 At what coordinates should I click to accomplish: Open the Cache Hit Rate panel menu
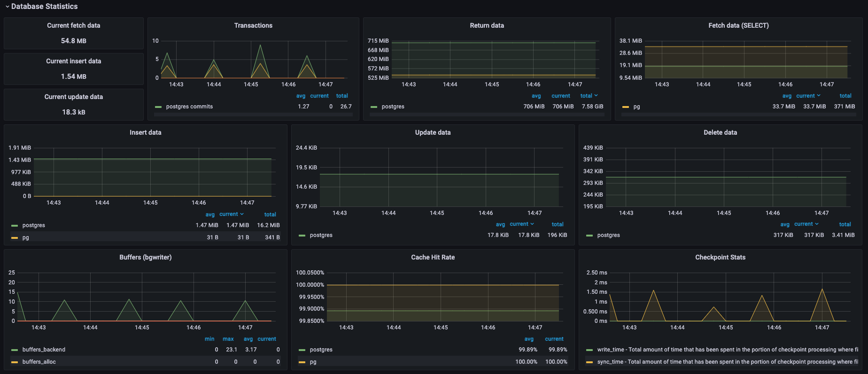click(433, 257)
